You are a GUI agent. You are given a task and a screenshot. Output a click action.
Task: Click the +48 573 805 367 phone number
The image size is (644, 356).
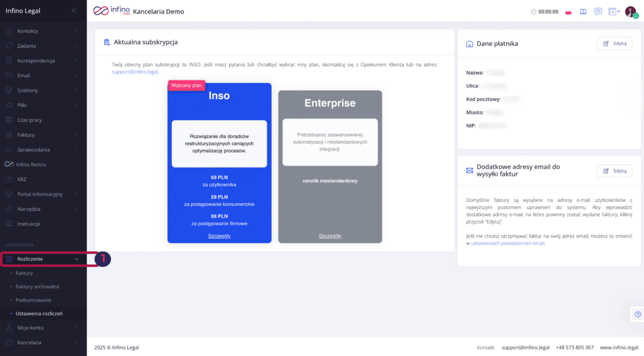point(574,347)
